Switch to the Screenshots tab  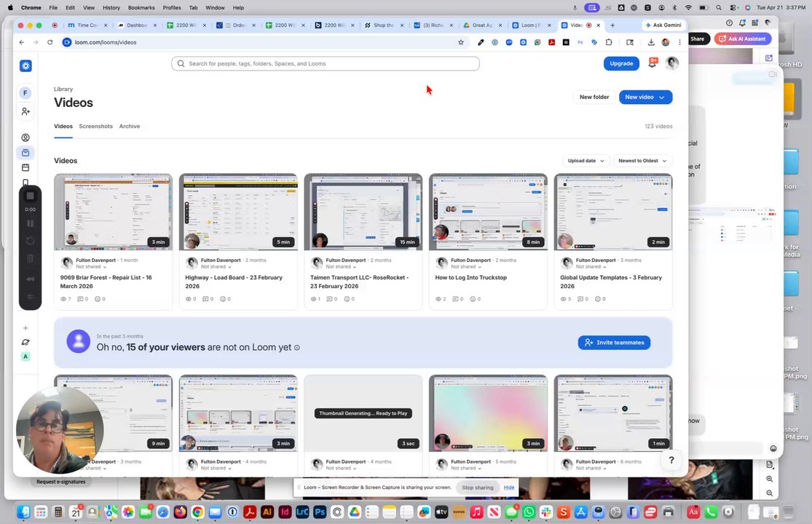[x=96, y=126]
